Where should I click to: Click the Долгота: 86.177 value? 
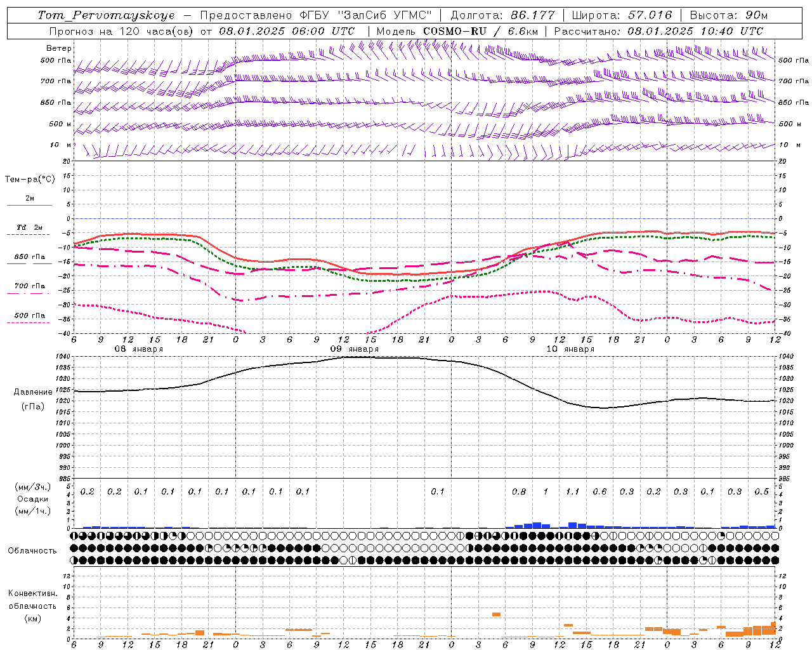click(502, 15)
